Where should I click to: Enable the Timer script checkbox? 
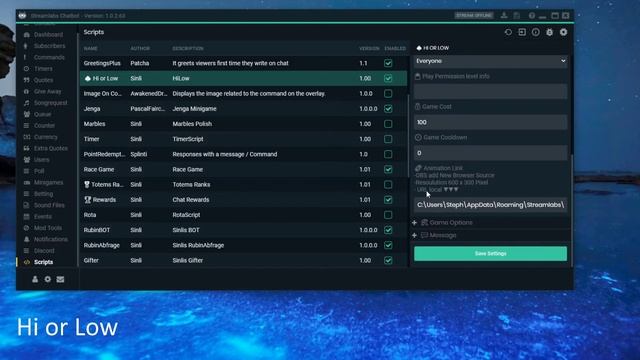click(388, 139)
